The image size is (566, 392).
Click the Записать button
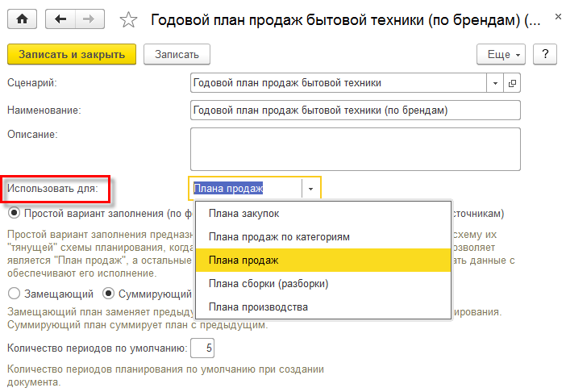tap(177, 54)
